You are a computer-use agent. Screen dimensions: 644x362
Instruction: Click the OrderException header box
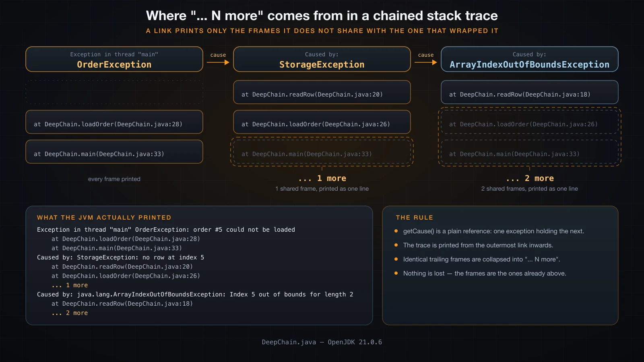tap(114, 59)
